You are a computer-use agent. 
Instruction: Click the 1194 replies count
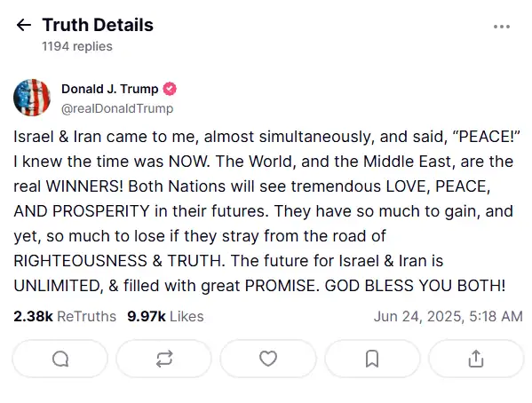tap(77, 46)
